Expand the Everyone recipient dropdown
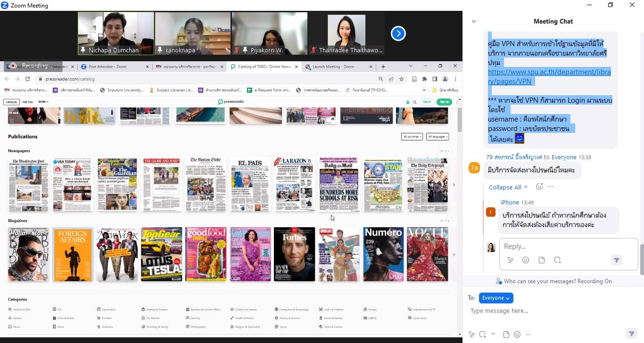The image size is (644, 343). [496, 298]
